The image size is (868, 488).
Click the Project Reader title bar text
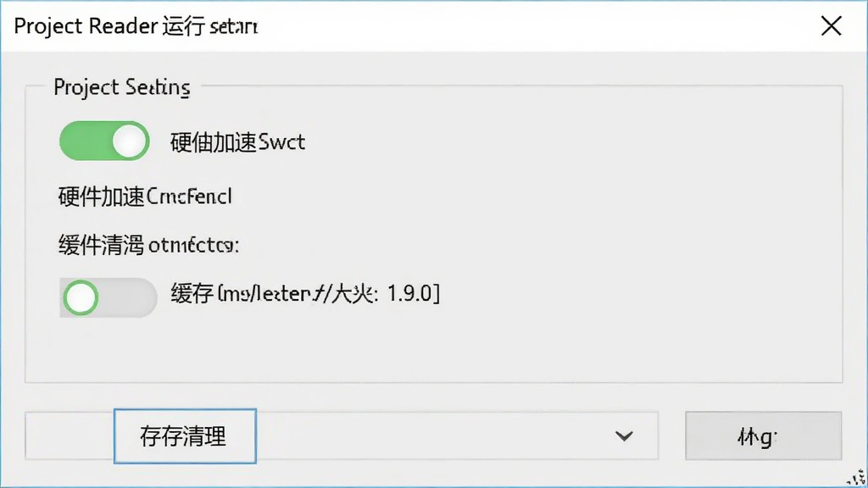click(136, 26)
